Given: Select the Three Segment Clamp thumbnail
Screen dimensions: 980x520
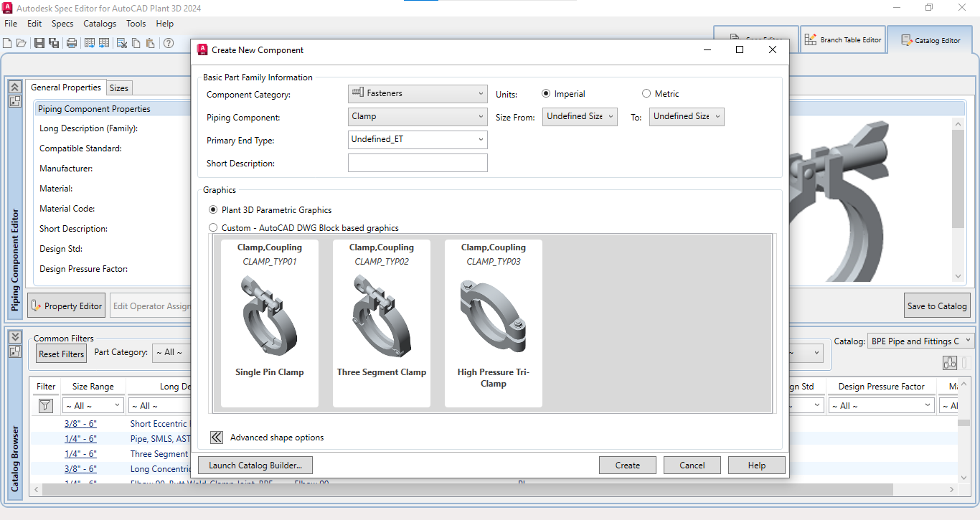Looking at the screenshot, I should click(382, 323).
